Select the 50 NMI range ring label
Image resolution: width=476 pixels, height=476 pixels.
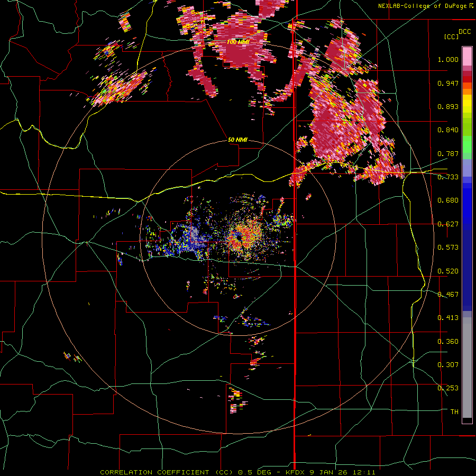pyautogui.click(x=237, y=140)
